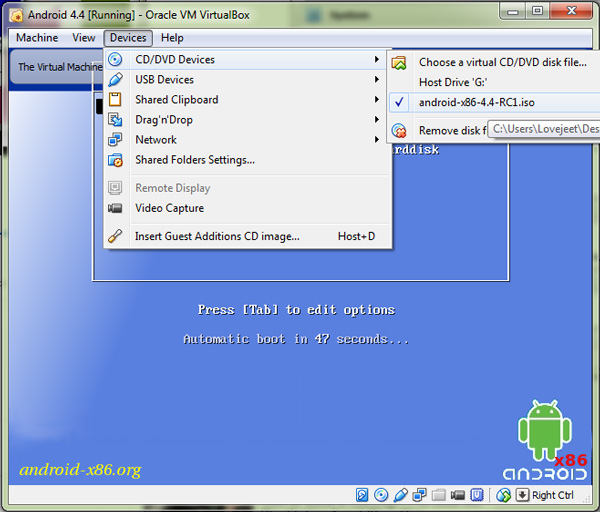Open Shared Folders Settings entry
600x512 pixels.
(x=248, y=160)
